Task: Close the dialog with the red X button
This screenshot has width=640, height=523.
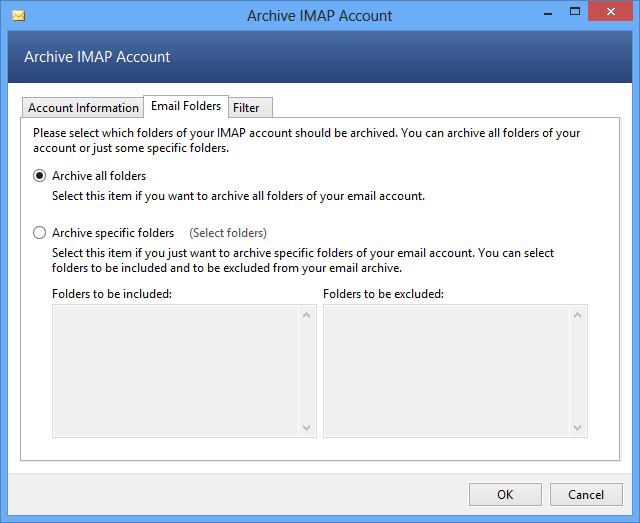Action: 611,12
